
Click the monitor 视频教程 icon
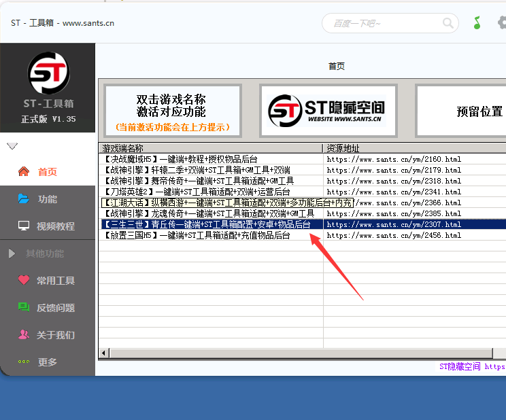coord(24,226)
